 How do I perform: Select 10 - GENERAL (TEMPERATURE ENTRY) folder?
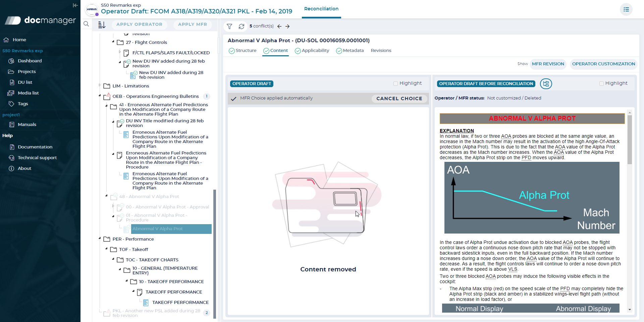point(165,271)
